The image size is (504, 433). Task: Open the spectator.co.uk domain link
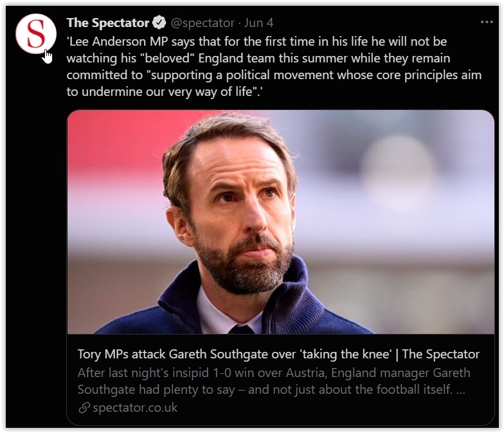pyautogui.click(x=134, y=407)
